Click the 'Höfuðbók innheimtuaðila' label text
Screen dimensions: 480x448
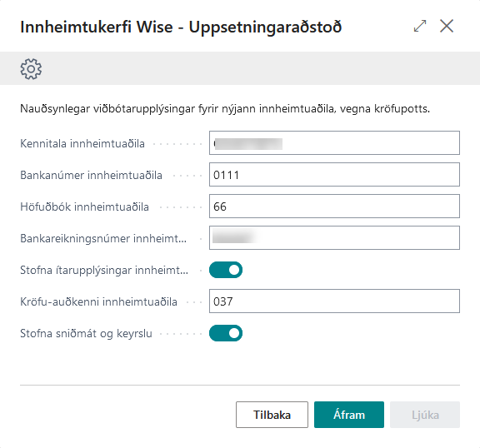(84, 207)
